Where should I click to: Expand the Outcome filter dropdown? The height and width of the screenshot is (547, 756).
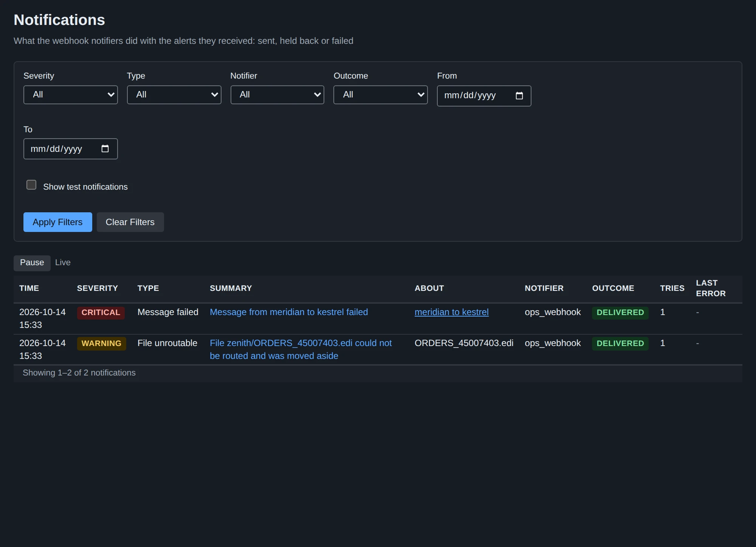click(381, 95)
